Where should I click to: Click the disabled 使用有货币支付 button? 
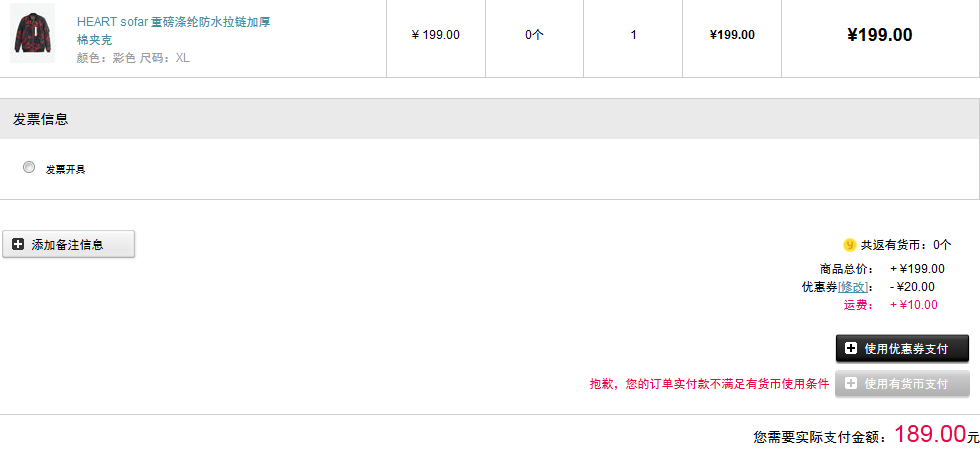[x=902, y=384]
